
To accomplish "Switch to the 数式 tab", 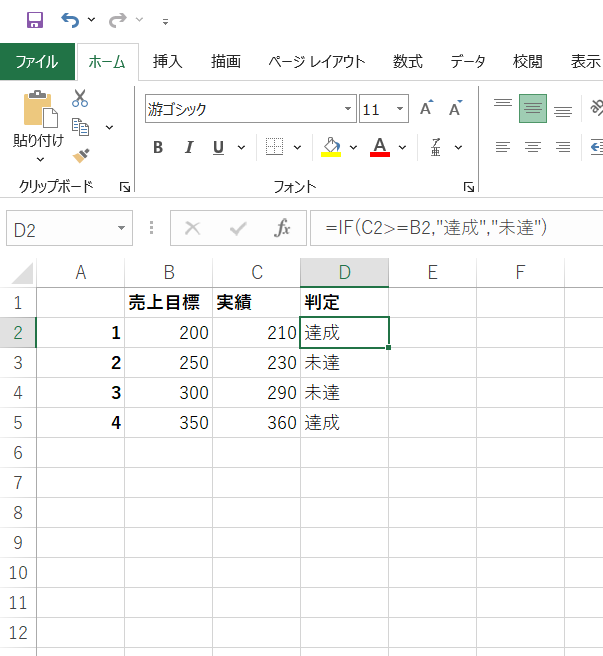I will [407, 61].
